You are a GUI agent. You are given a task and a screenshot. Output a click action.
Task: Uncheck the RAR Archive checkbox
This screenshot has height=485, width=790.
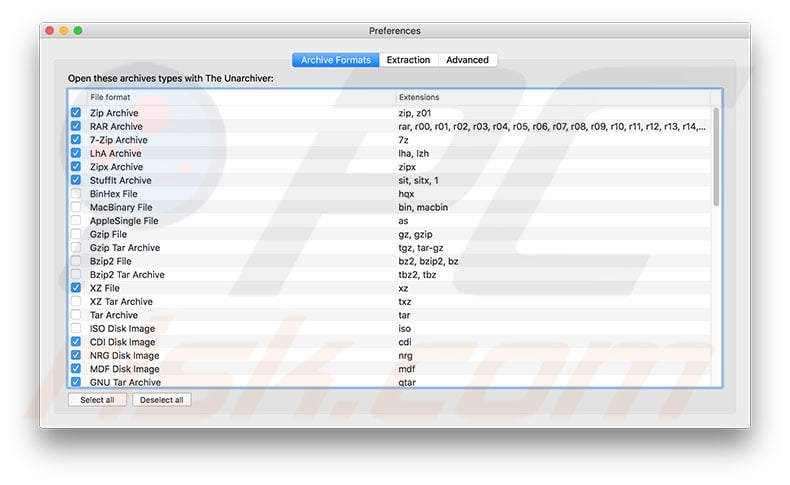pyautogui.click(x=76, y=126)
